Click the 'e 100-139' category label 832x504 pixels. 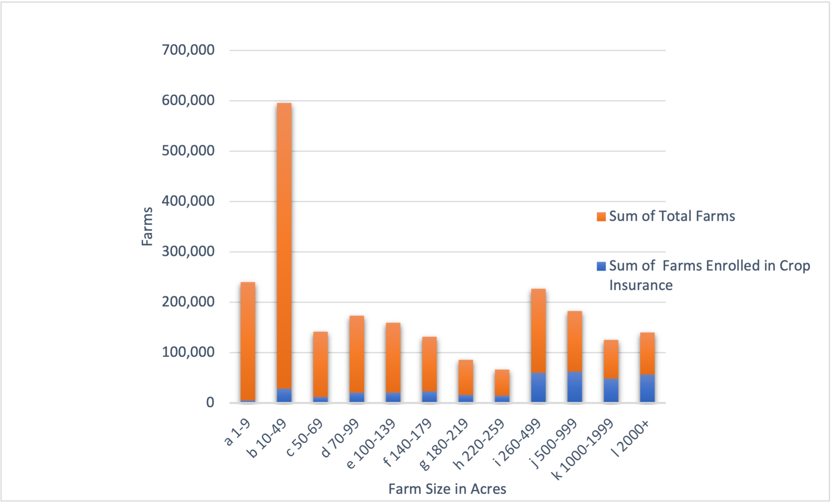(371, 444)
